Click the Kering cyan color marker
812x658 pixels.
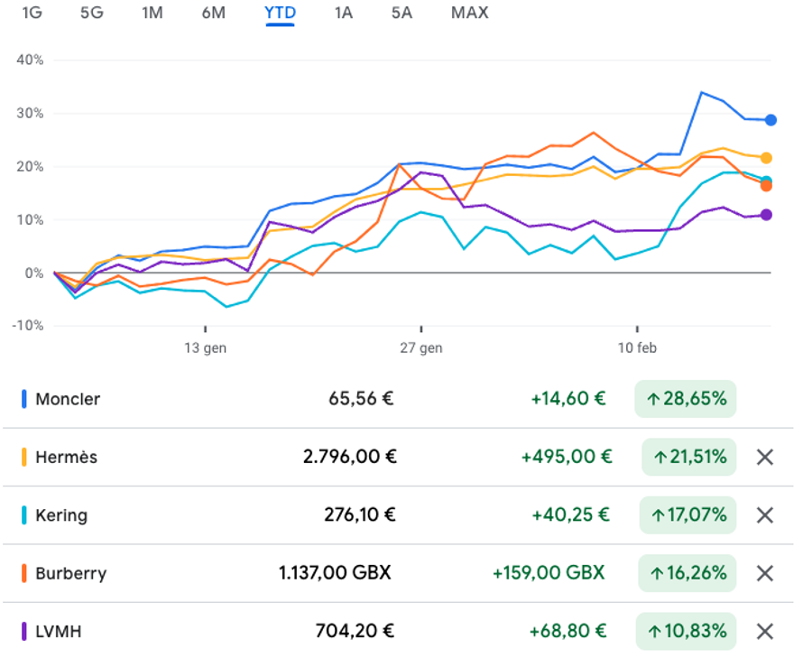(23, 515)
